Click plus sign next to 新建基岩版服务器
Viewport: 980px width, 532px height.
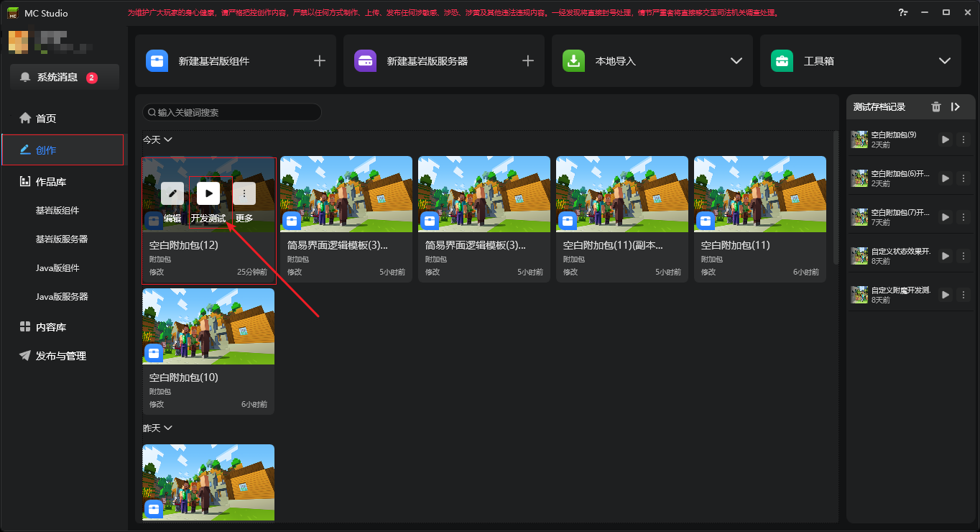[528, 61]
